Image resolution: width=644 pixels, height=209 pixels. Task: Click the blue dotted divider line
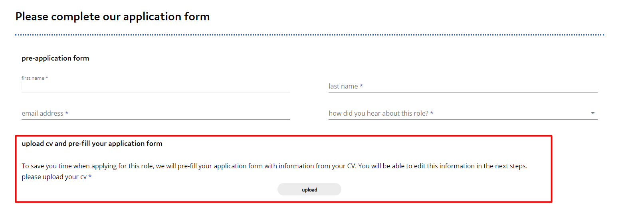click(310, 35)
